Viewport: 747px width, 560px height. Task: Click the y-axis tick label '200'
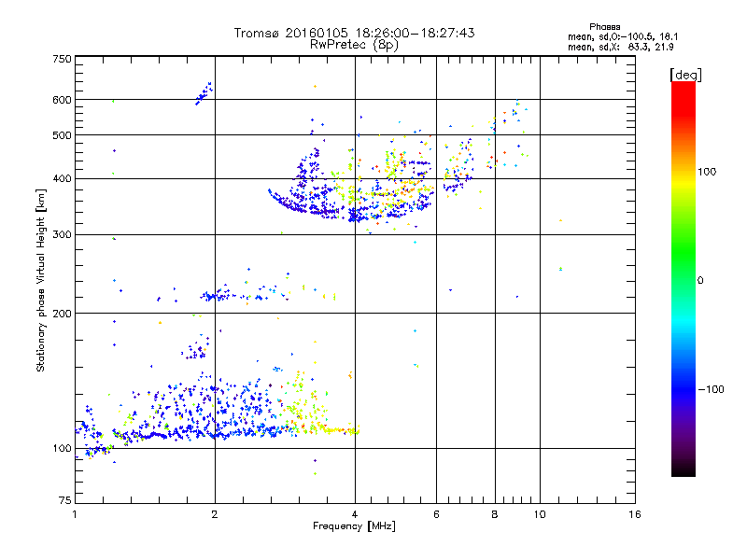62,314
